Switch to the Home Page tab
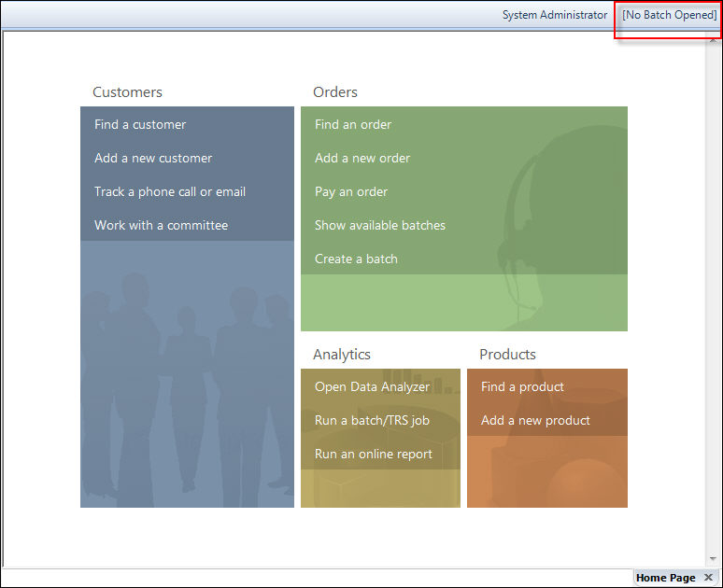This screenshot has height=588, width=723. pyautogui.click(x=665, y=578)
